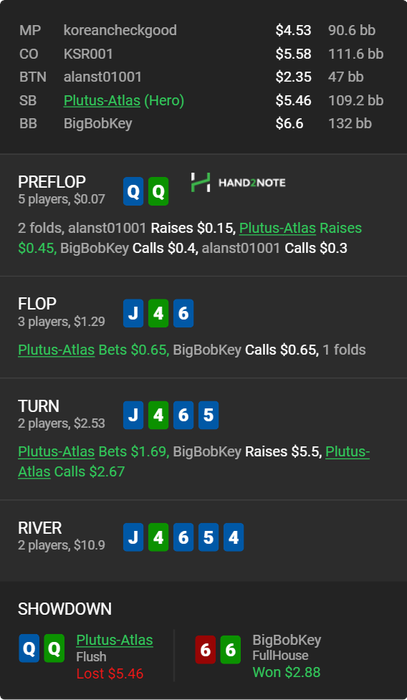Screen dimensions: 407x700
Task: Click the SHOWDOWN section heading
Action: (65, 609)
